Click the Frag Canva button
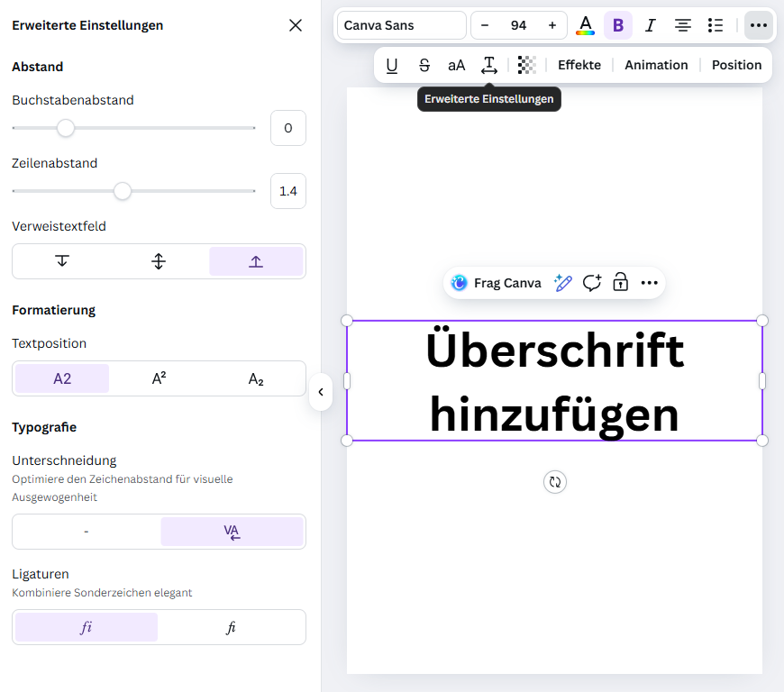This screenshot has height=692, width=784. pyautogui.click(x=497, y=283)
